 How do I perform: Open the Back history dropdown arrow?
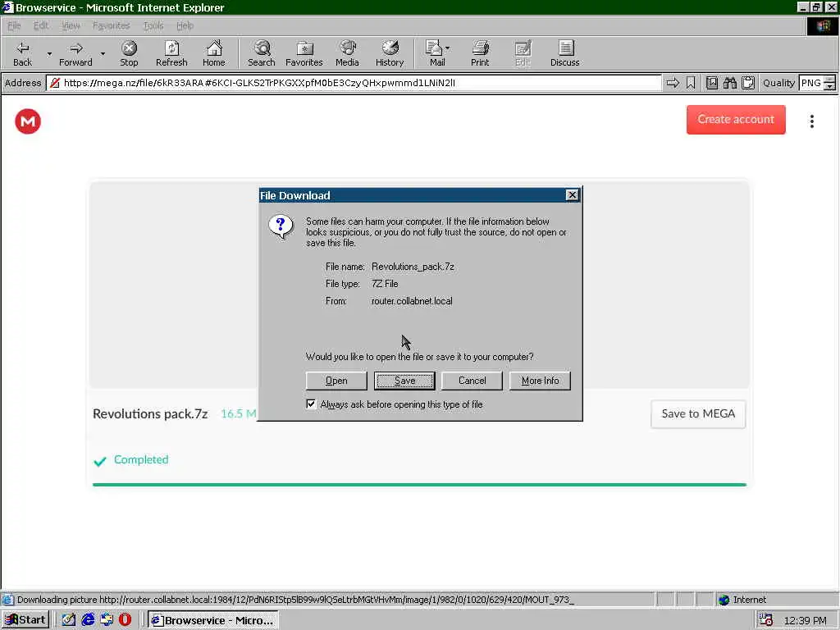[49, 53]
